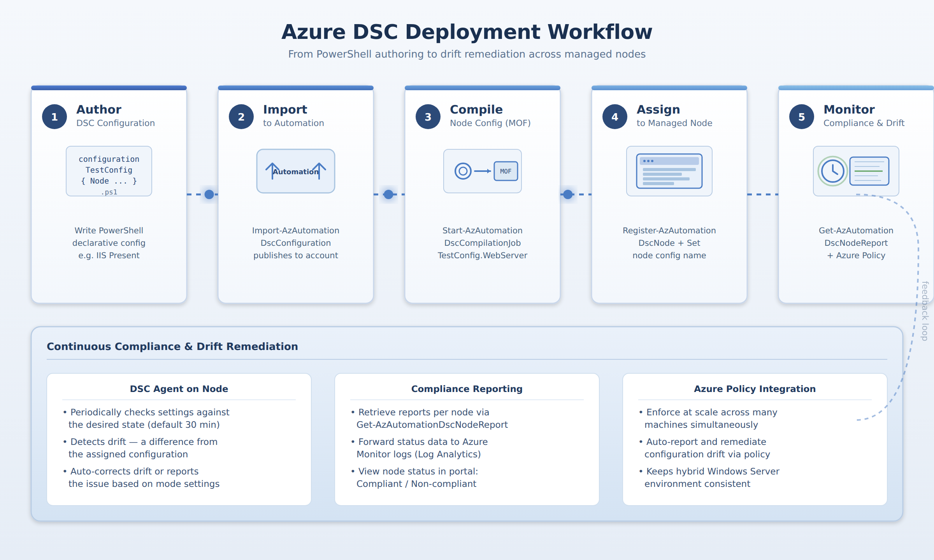
Task: Click the 'DSC Configuration' subtitle
Action: tap(116, 123)
